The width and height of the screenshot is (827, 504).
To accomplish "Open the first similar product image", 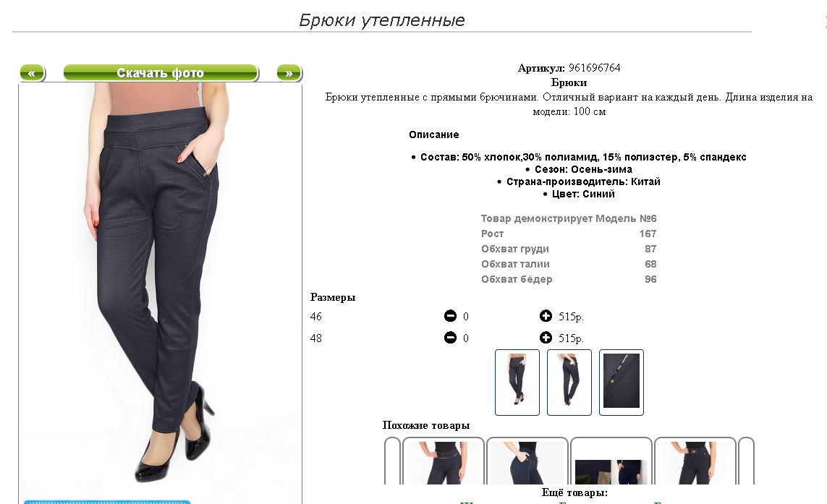I will click(443, 461).
